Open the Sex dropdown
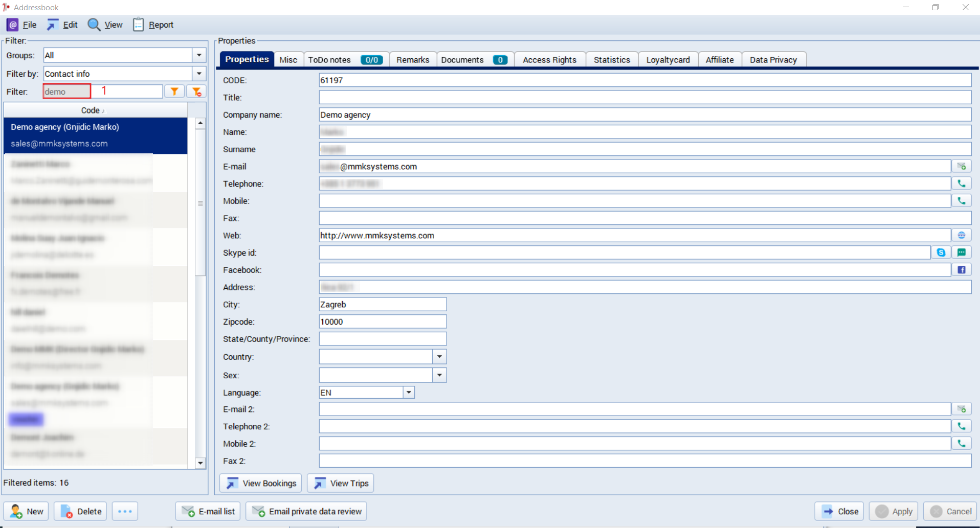The height and width of the screenshot is (528, 980). click(439, 375)
